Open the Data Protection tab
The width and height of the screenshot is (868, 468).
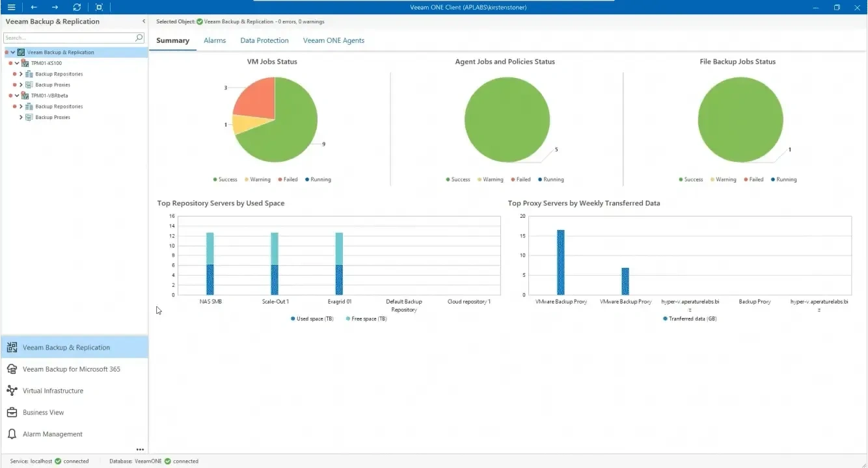click(x=264, y=40)
